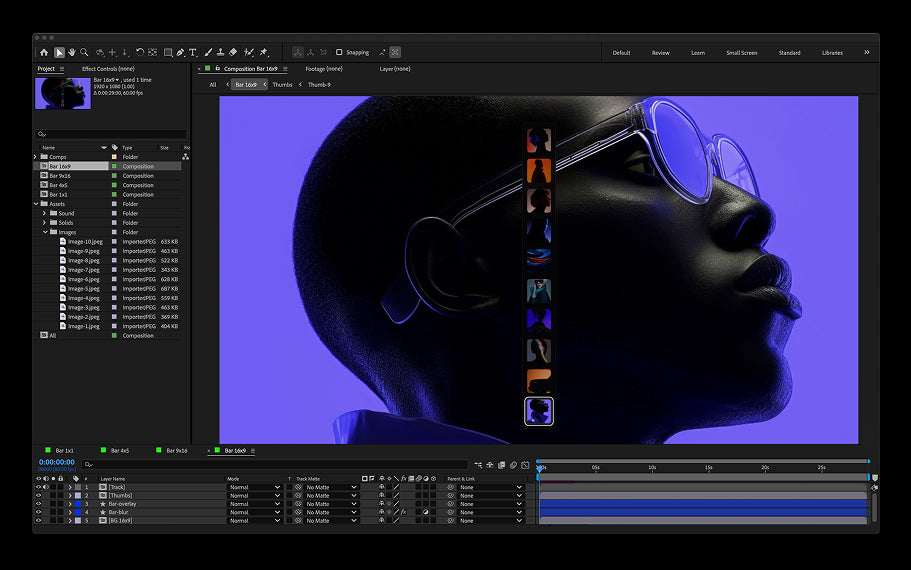Select the Rectangle shape tool
Screen dimensions: 911x570
click(x=168, y=52)
